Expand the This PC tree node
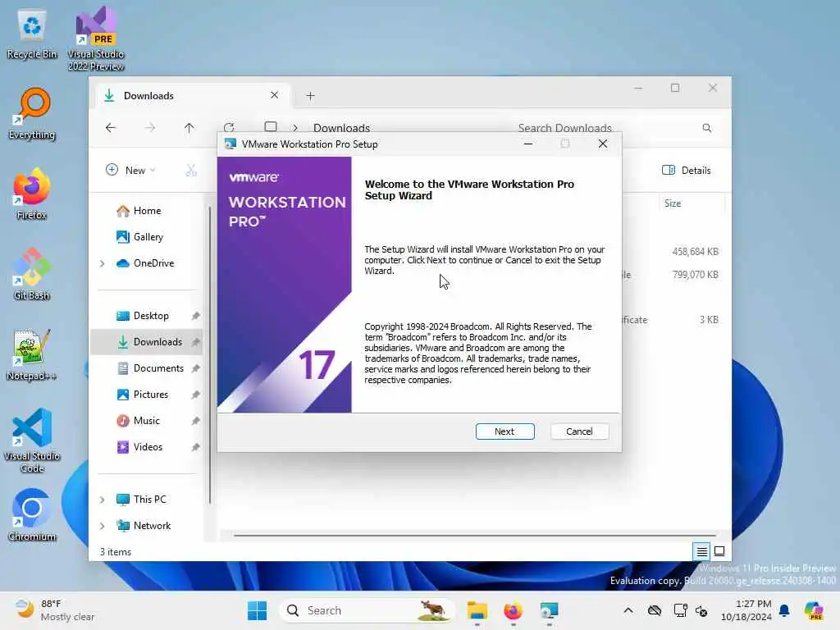The height and width of the screenshot is (630, 840). pyautogui.click(x=103, y=500)
